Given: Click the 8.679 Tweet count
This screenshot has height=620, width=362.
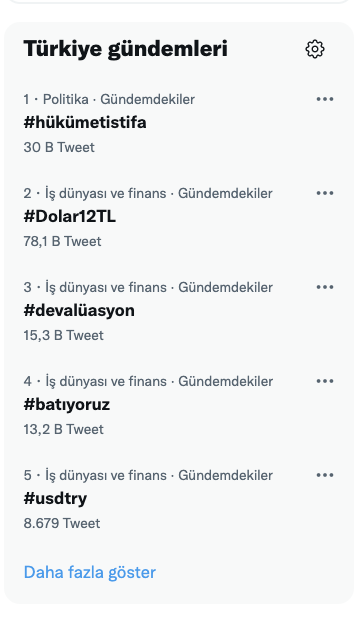Looking at the screenshot, I should pyautogui.click(x=62, y=523).
